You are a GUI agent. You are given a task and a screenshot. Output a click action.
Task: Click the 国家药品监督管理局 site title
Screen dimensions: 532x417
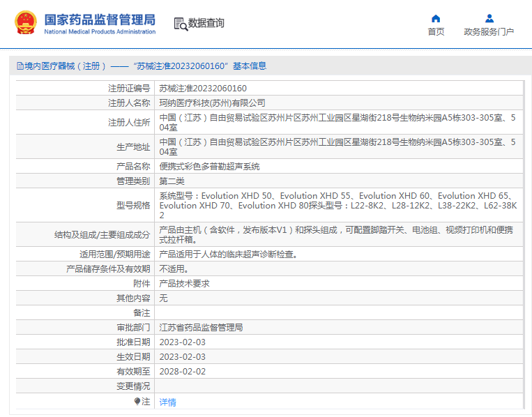(x=100, y=19)
